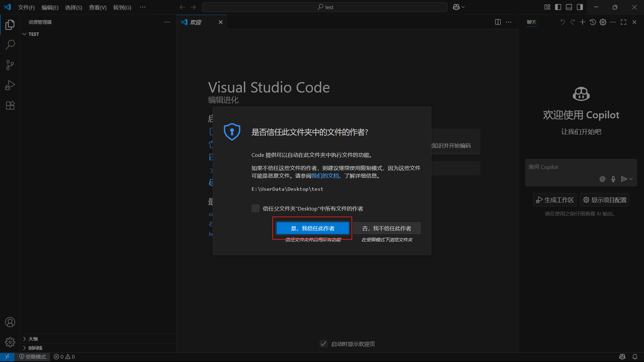Open the 文件(F) menu
This screenshot has height=362, width=644.
tap(26, 7)
